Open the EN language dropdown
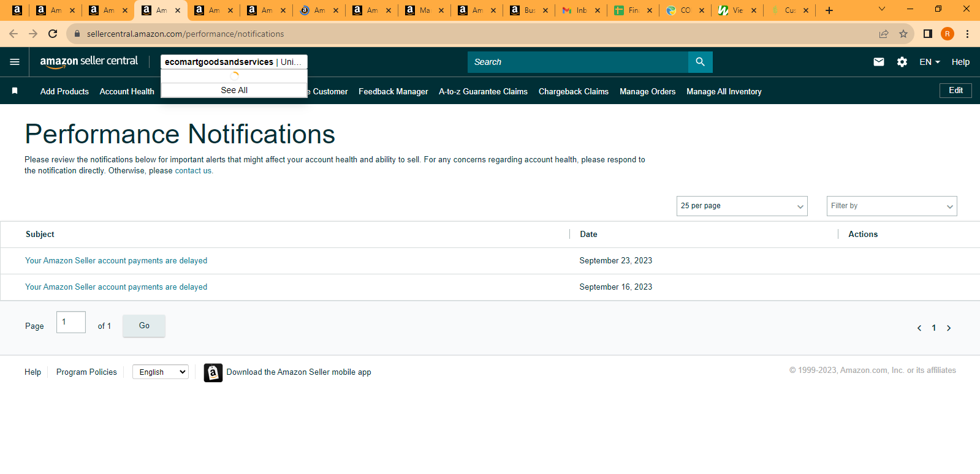 pos(930,62)
